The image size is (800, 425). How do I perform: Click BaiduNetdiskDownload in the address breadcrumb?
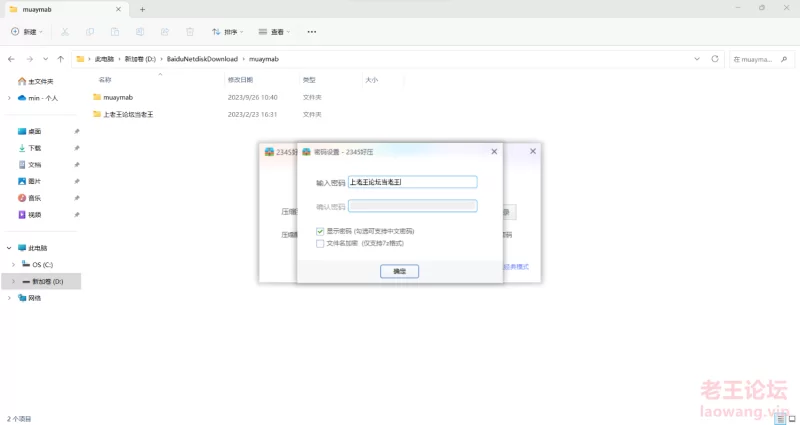point(202,59)
